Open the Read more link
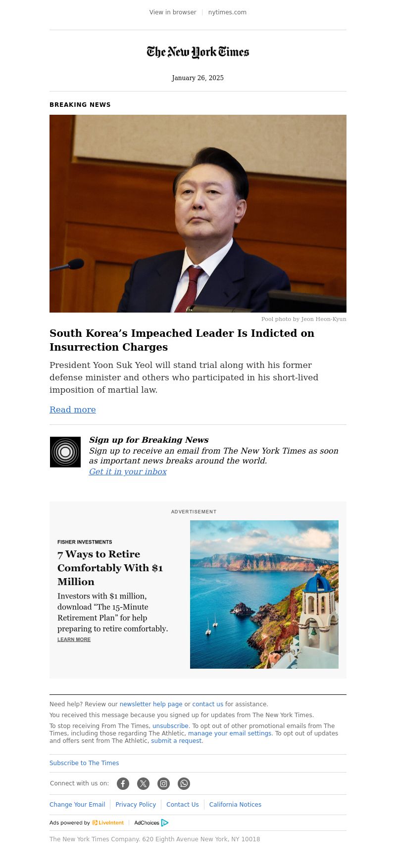Screen dimensions: 396x868 (73, 410)
